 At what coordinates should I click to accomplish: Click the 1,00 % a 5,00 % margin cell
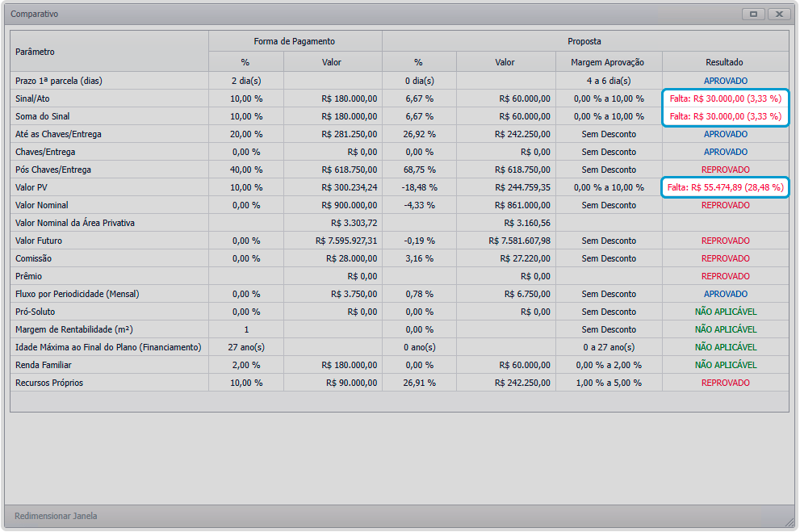click(609, 383)
